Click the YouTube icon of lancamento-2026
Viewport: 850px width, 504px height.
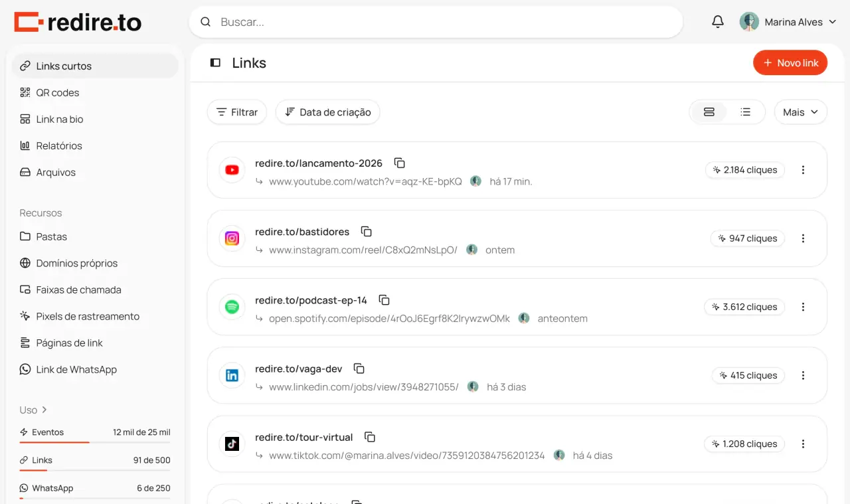(x=232, y=170)
